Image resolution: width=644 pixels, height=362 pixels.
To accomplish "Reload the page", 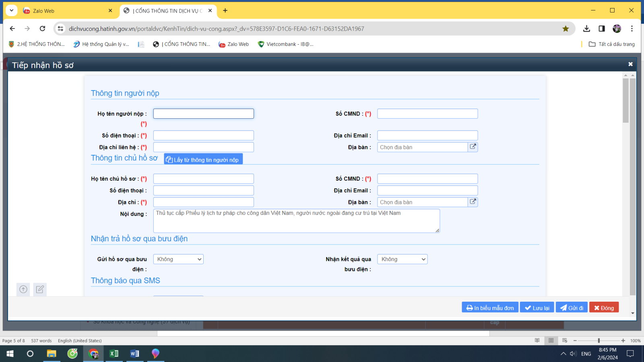I will (42, 29).
